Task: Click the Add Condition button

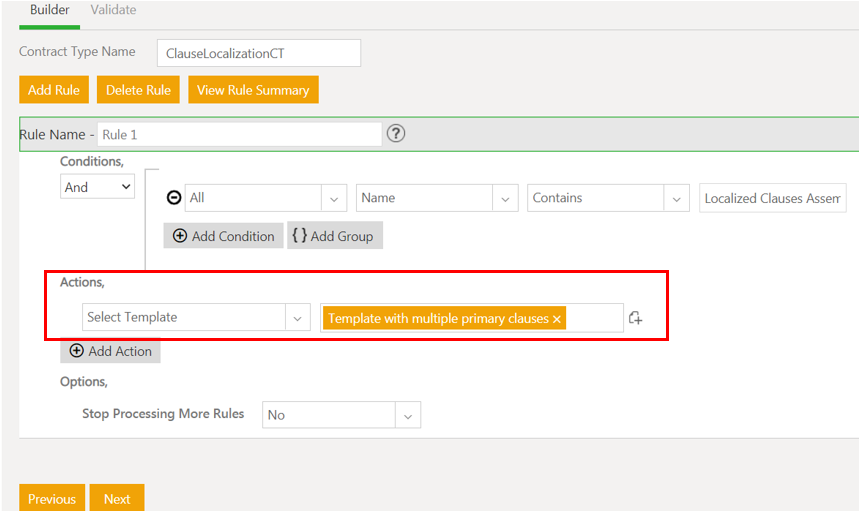Action: [223, 236]
